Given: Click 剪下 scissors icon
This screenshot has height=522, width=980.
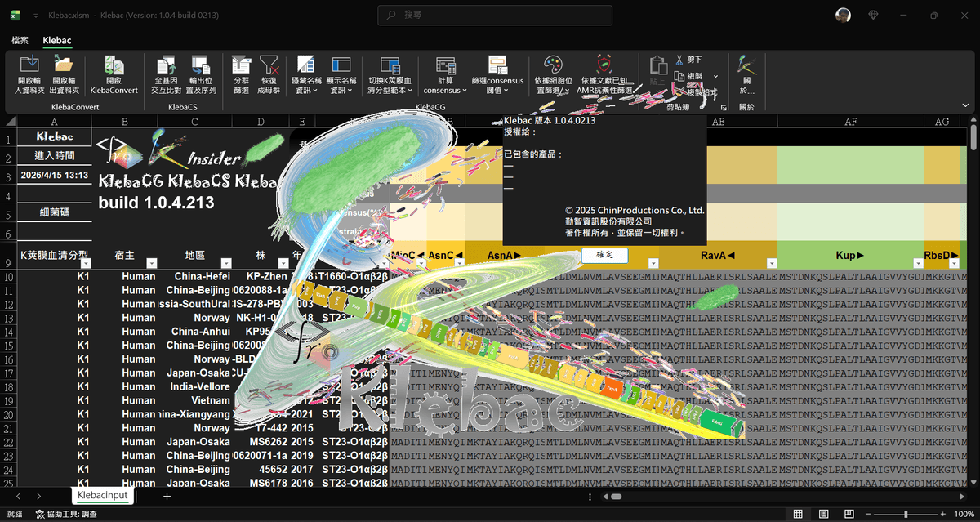Looking at the screenshot, I should [679, 60].
